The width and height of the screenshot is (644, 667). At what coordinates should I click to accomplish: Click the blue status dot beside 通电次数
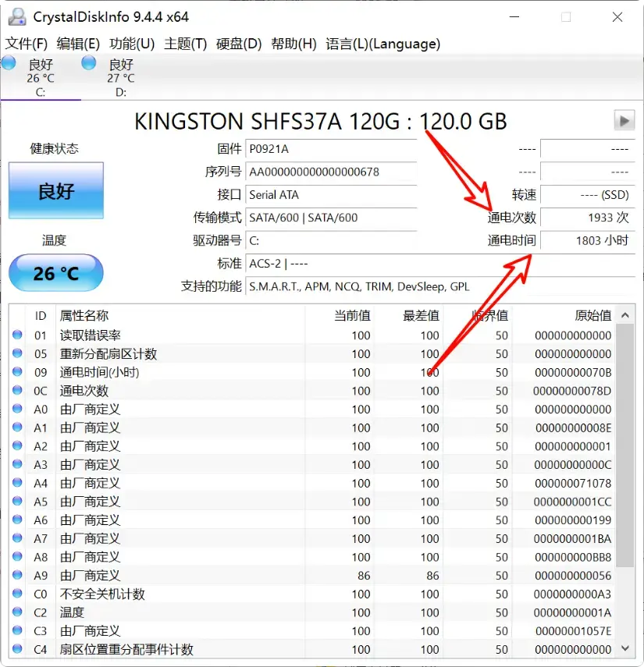click(x=17, y=390)
